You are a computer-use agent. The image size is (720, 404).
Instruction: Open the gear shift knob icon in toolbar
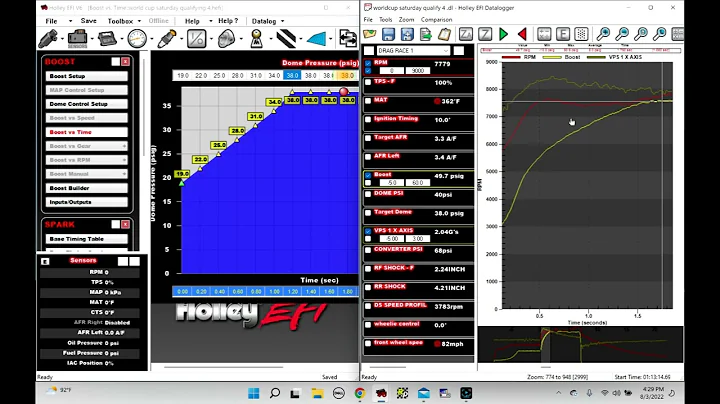[256, 39]
